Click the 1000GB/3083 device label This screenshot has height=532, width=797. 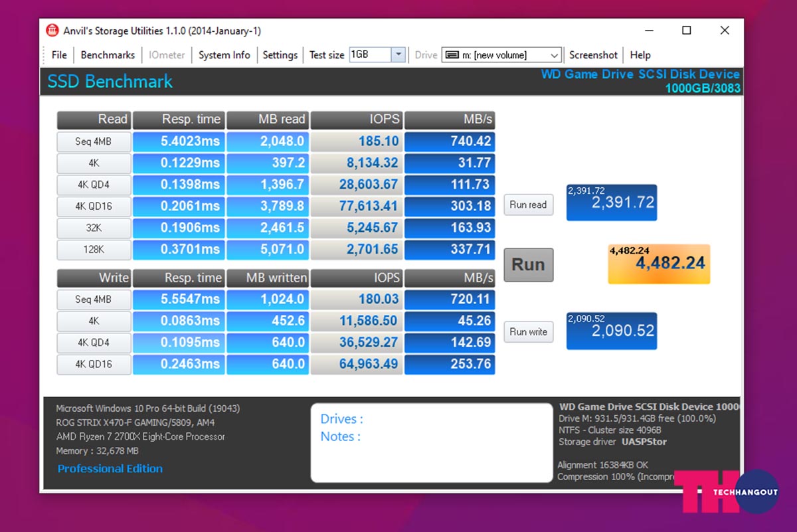point(703,88)
